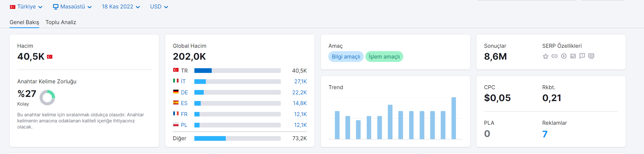
Task: Switch to the Toplu Analiz tab
Action: [61, 22]
